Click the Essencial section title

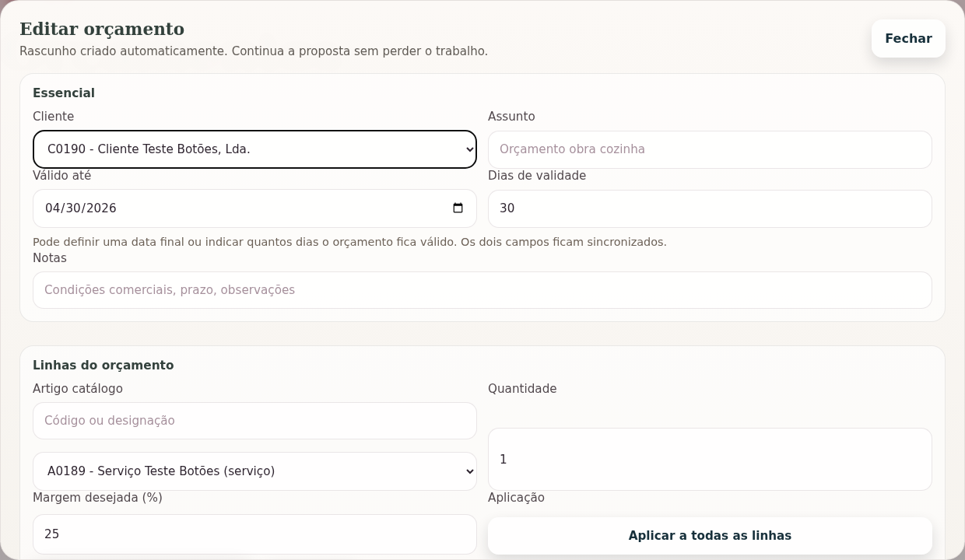click(x=64, y=93)
